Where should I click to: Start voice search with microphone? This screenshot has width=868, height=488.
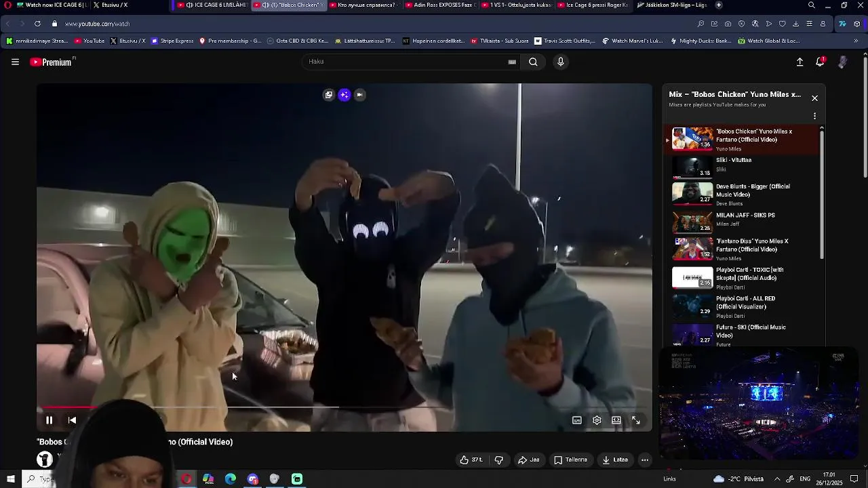(x=560, y=62)
